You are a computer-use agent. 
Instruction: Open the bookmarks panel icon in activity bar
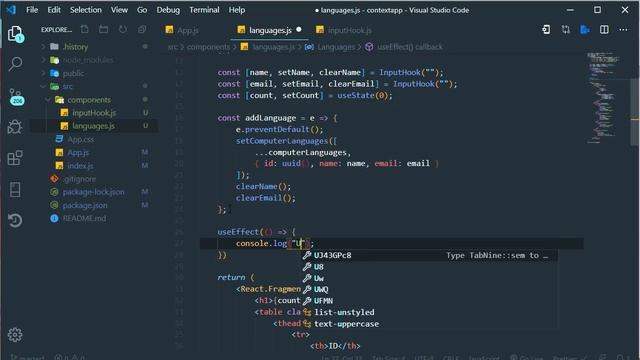pyautogui.click(x=15, y=189)
